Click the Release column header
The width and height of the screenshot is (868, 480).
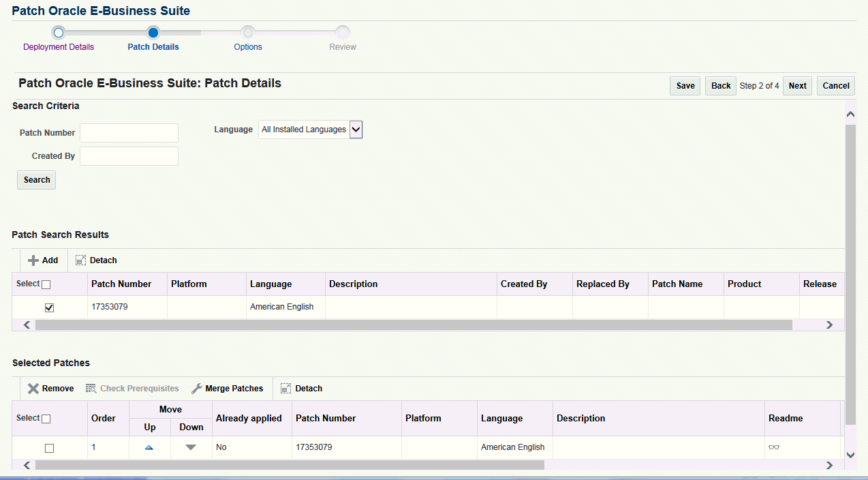pyautogui.click(x=820, y=284)
